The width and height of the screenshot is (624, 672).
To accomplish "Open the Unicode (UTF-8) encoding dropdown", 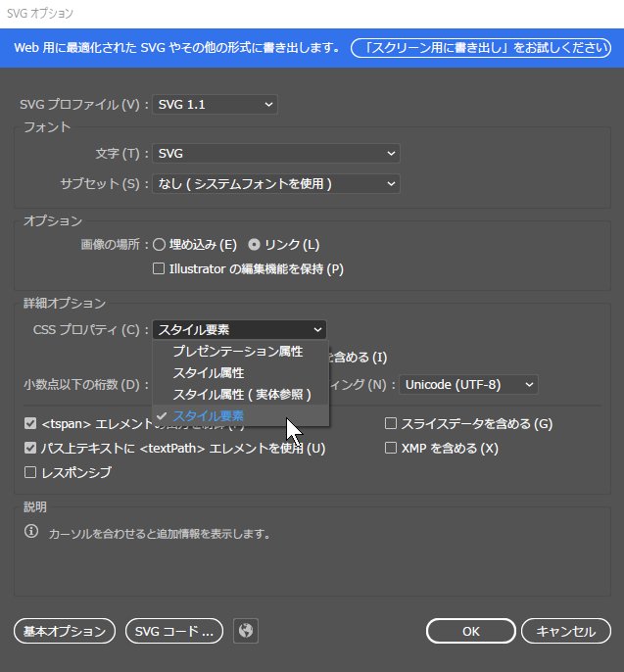I will pyautogui.click(x=468, y=384).
